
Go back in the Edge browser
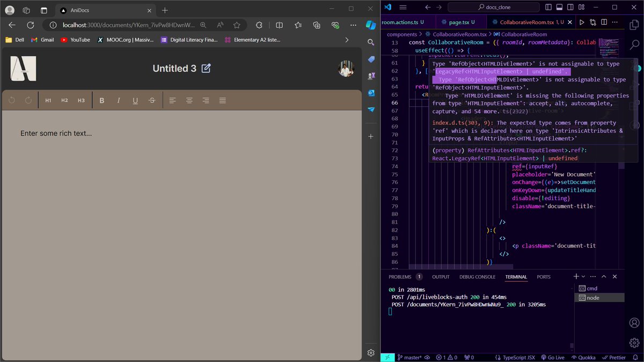coord(12,25)
